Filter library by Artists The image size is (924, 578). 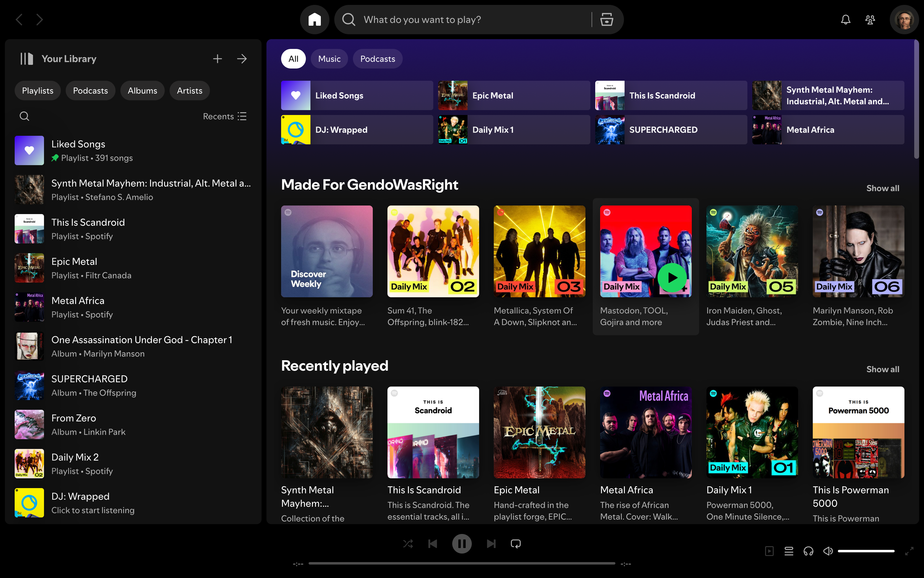tap(190, 91)
